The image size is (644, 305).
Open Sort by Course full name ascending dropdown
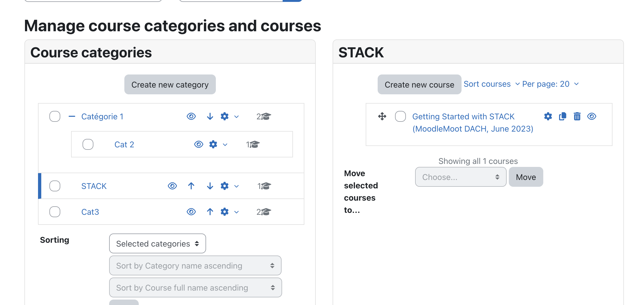pyautogui.click(x=195, y=288)
